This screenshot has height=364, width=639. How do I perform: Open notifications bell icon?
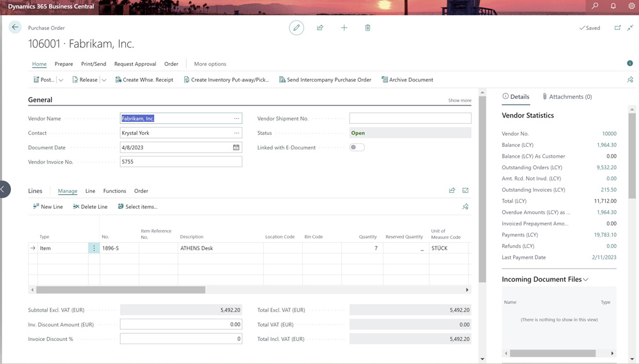613,6
